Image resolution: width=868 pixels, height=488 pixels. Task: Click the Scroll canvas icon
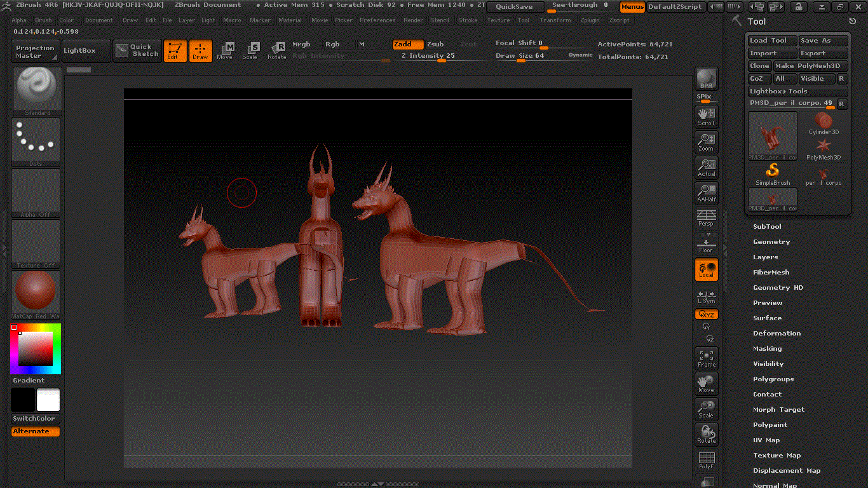pyautogui.click(x=707, y=116)
